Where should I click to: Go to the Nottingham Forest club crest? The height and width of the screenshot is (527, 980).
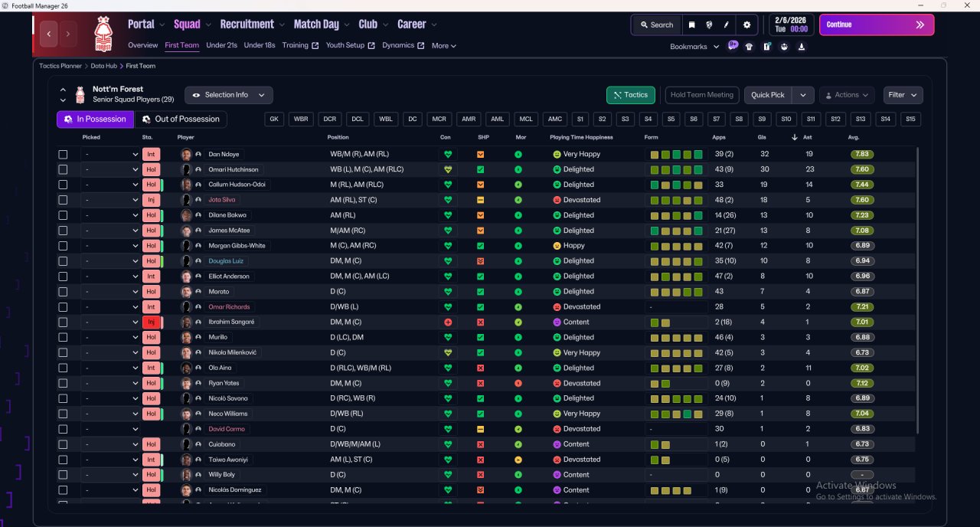(102, 34)
